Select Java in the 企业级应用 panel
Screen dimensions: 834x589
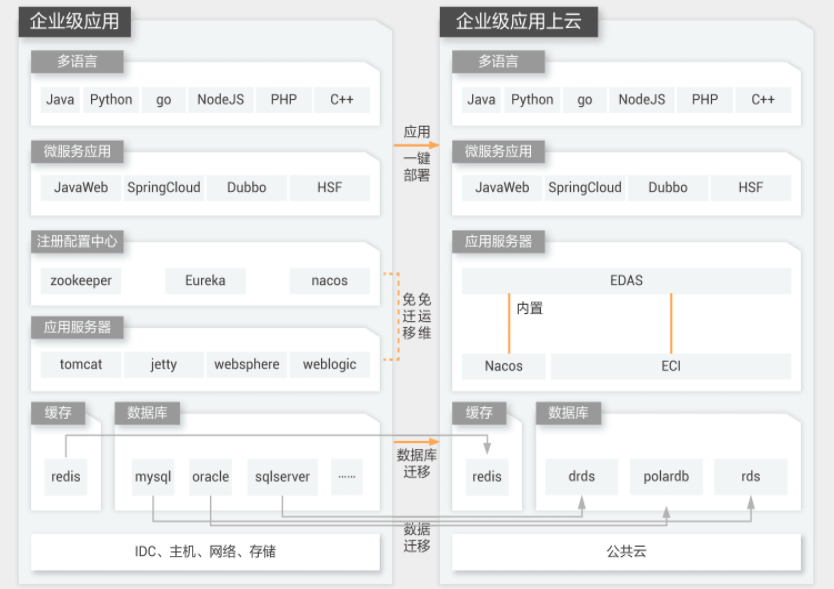coord(60,99)
